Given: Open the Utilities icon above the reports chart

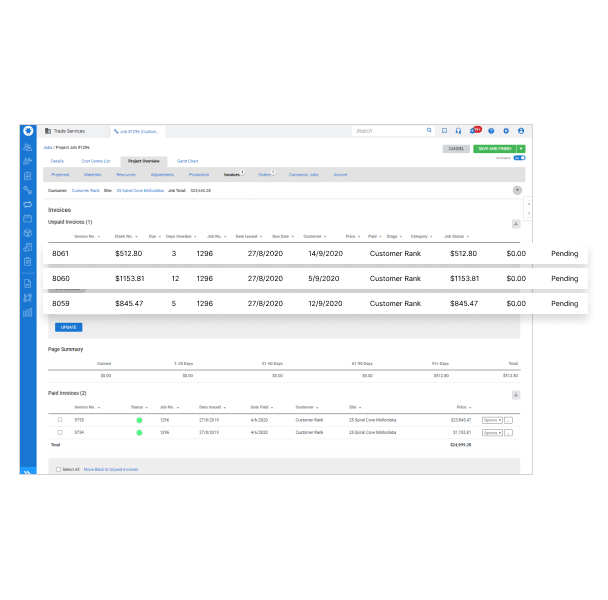Looking at the screenshot, I should 28,298.
